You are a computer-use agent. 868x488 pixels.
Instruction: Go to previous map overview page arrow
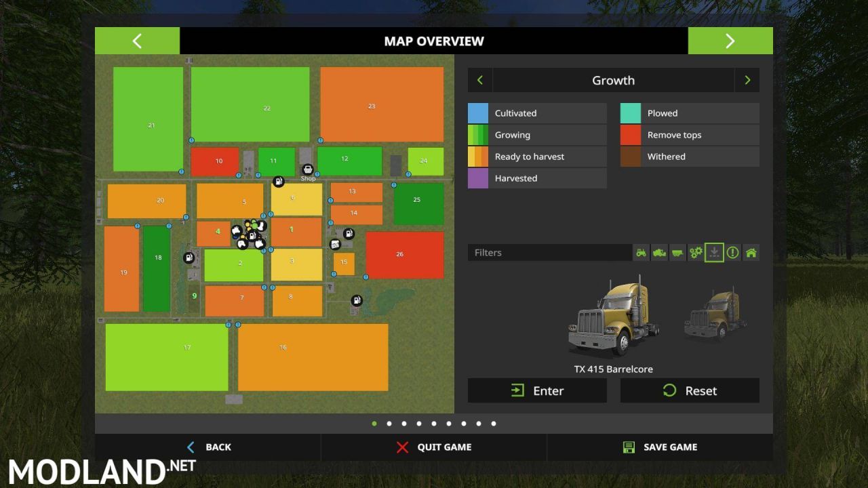137,41
